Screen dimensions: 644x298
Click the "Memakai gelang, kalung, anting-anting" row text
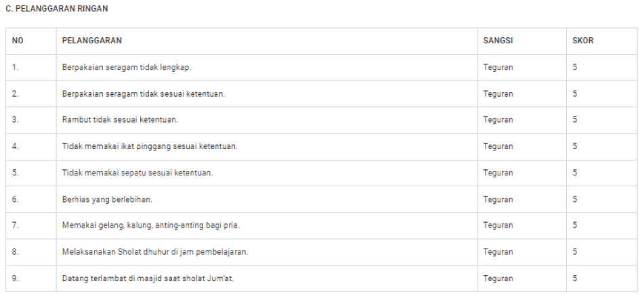tap(150, 226)
